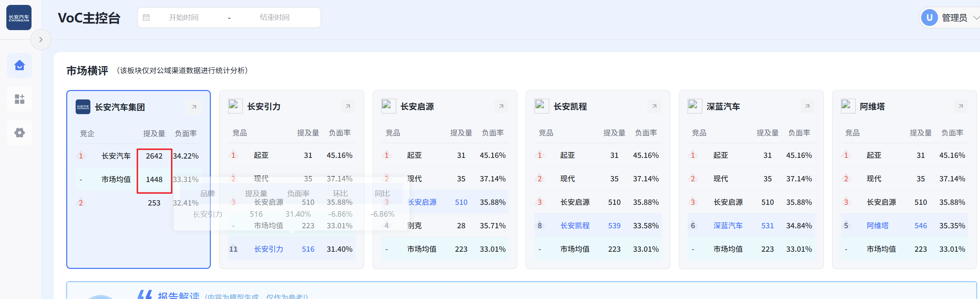Click mention count 2642 for 长安汽车
This screenshot has height=299, width=980.
(154, 156)
